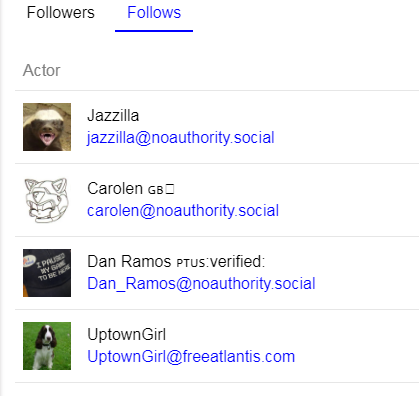This screenshot has width=419, height=396.
Task: Switch to the Followers tab
Action: click(61, 13)
